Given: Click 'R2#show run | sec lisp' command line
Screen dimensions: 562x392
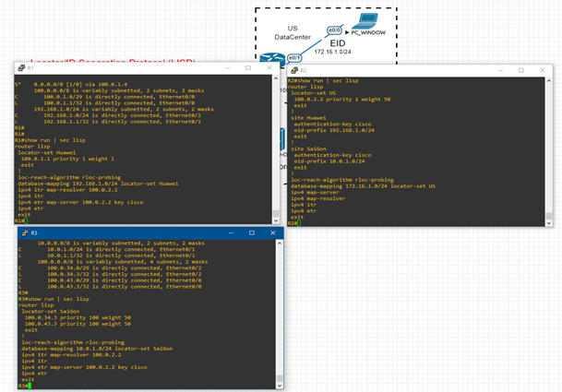Looking at the screenshot, I should click(323, 80).
